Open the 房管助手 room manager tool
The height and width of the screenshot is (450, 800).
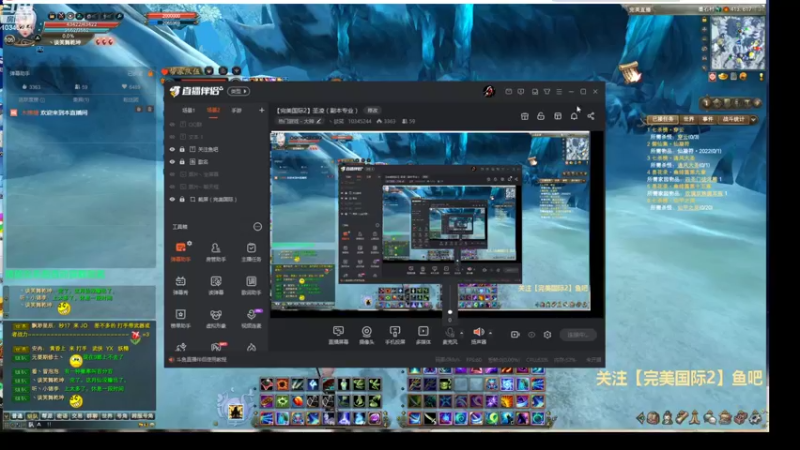click(x=216, y=252)
